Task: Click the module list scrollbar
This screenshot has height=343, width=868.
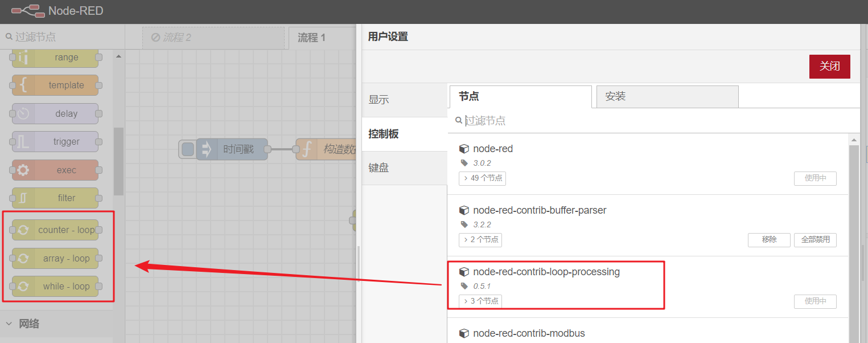Action: [x=853, y=243]
